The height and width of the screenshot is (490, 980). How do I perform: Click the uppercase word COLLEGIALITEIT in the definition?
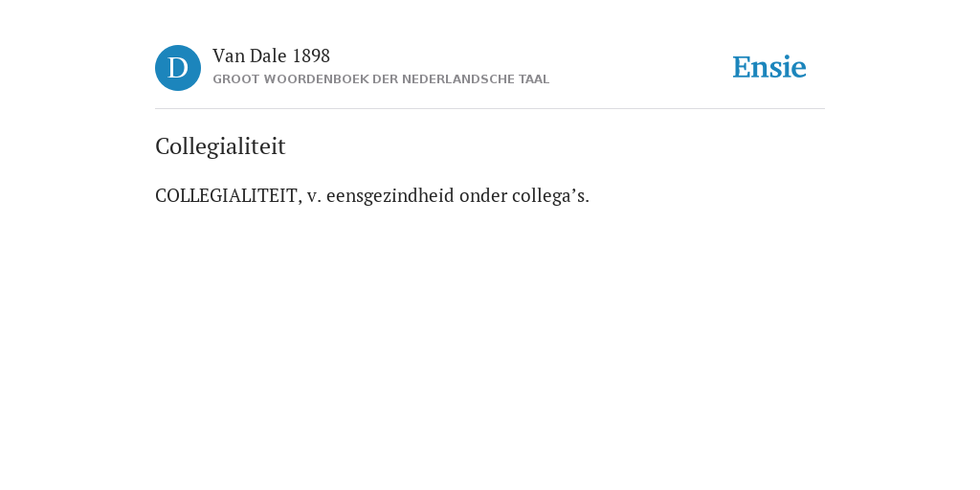point(226,195)
